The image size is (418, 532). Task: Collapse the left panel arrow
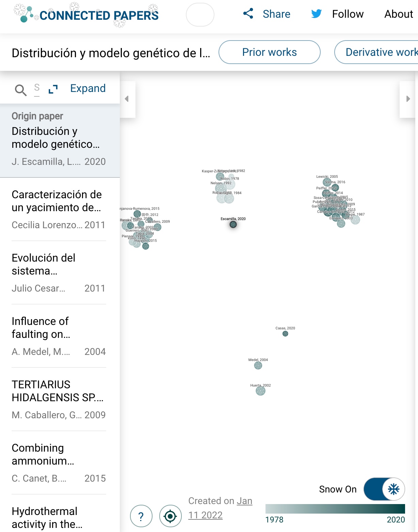[127, 99]
